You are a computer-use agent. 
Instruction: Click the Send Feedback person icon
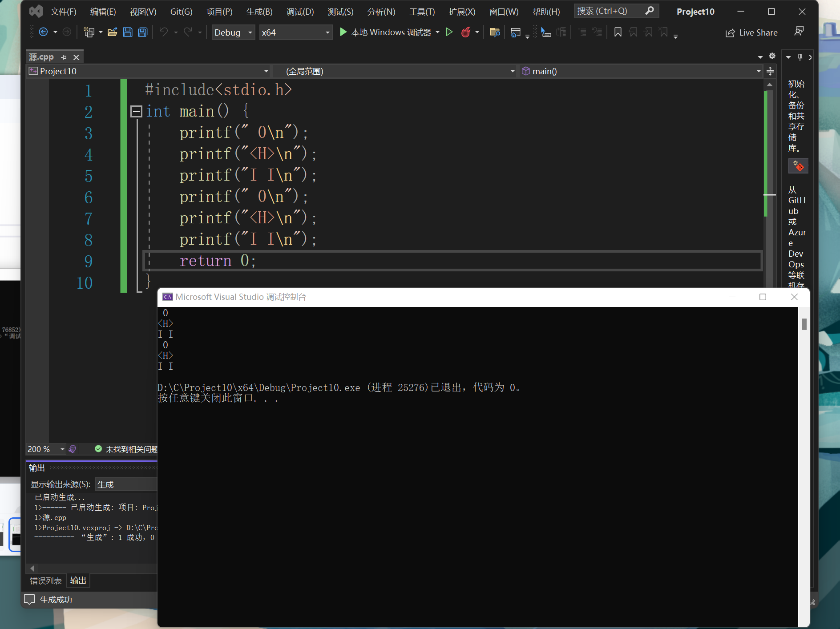799,31
